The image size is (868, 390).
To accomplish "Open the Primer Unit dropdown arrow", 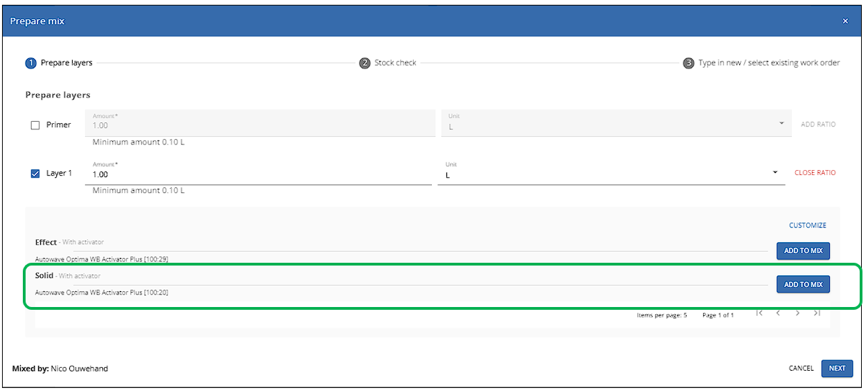I will [781, 123].
